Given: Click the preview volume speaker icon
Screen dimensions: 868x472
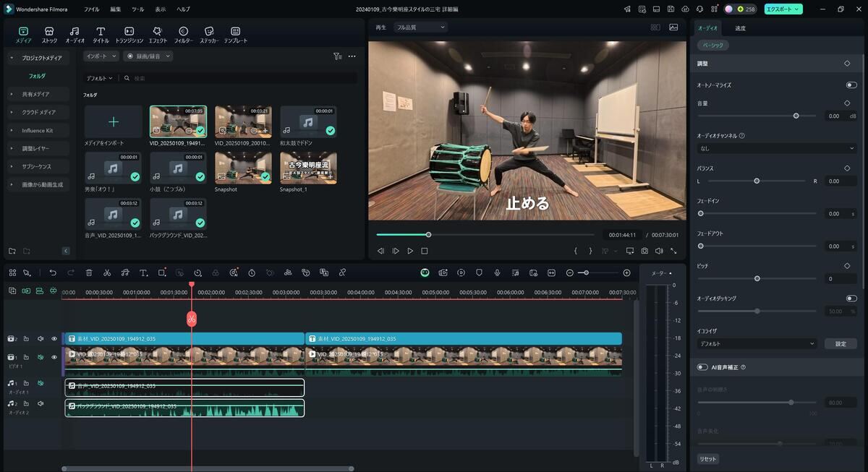Looking at the screenshot, I should 659,251.
